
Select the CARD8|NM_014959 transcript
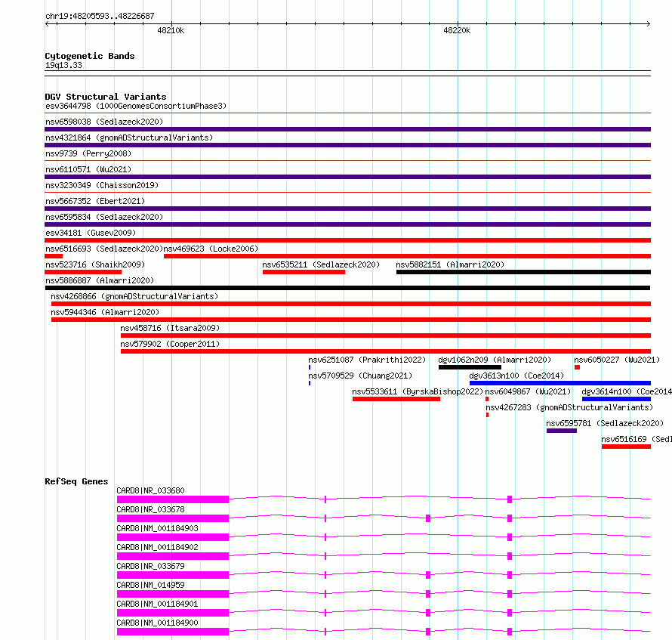click(150, 585)
